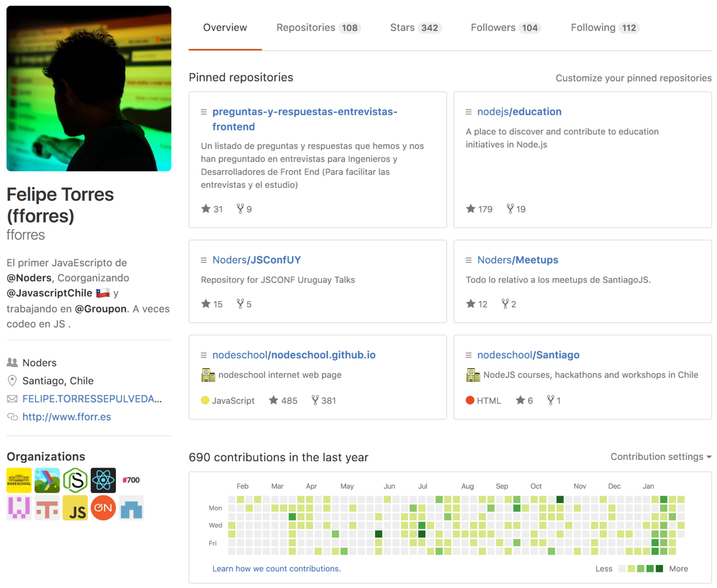This screenshot has width=717, height=588.
Task: Open preguntas-y-respuestas-entrevistas-frontend repository
Action: [x=305, y=119]
